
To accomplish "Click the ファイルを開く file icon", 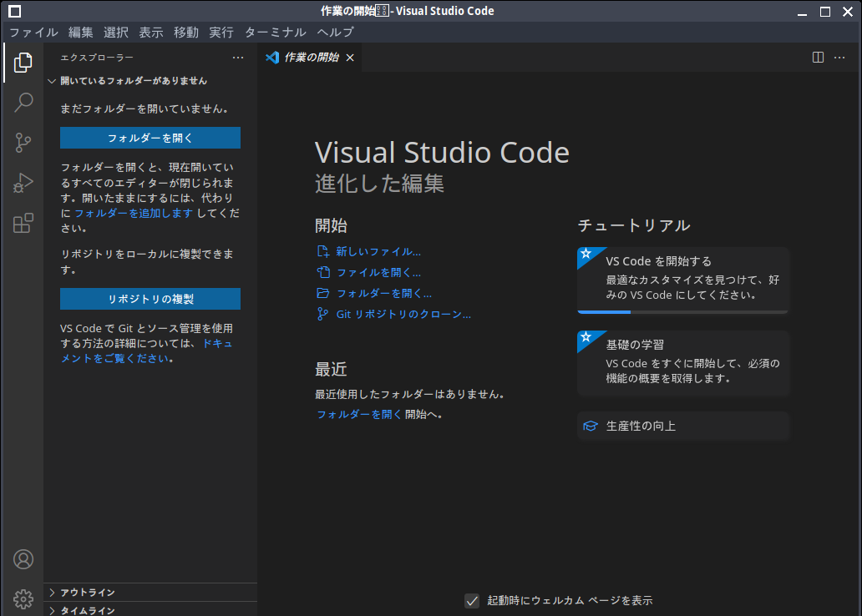I will (323, 272).
